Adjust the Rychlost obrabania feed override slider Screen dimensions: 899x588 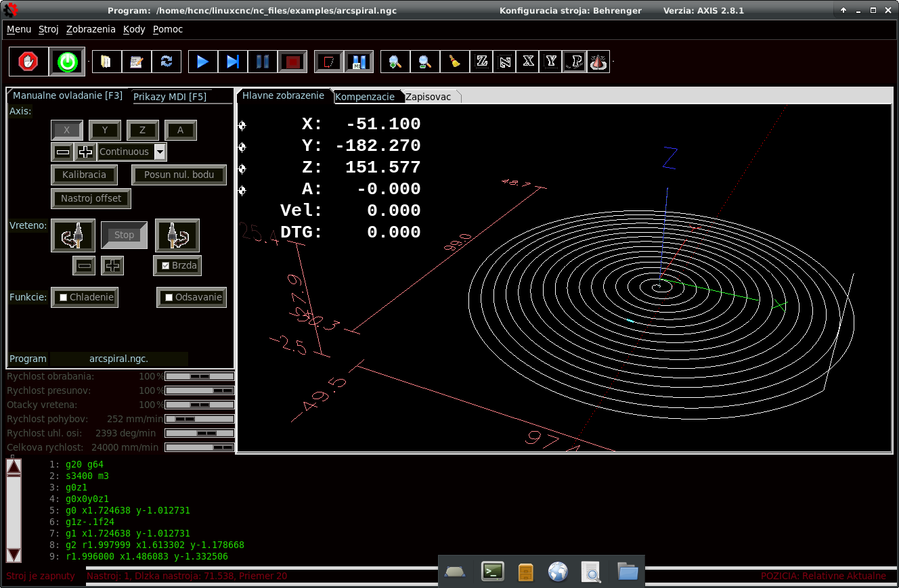(x=200, y=376)
